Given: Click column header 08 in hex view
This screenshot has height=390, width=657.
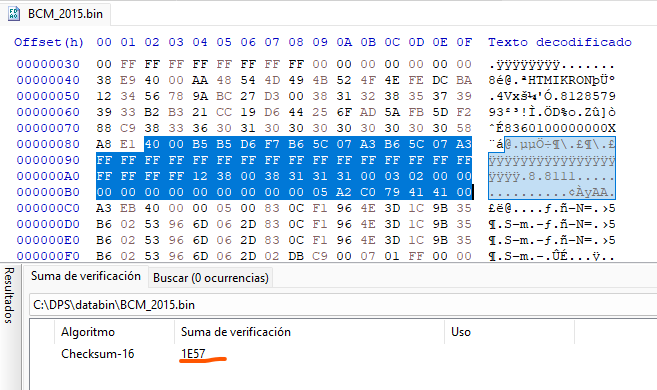Looking at the screenshot, I should click(296, 42).
